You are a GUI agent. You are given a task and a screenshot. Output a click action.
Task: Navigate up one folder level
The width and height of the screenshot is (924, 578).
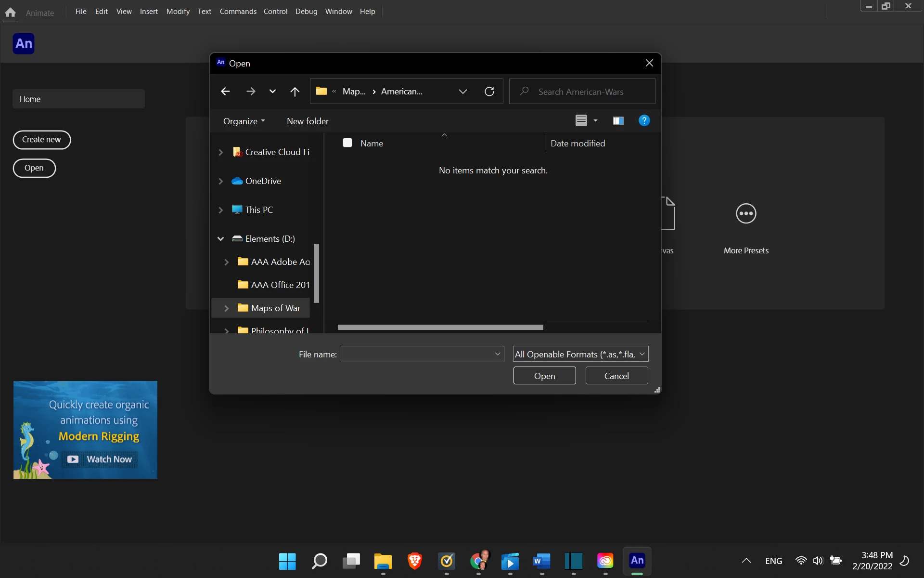295,92
